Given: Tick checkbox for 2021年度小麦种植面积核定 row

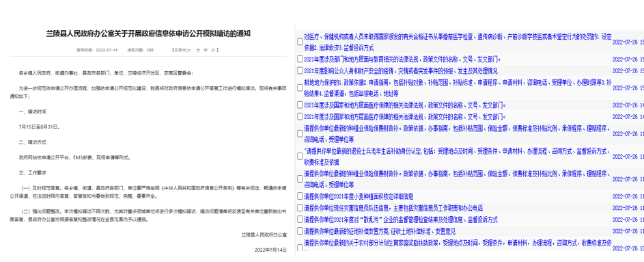Looking at the screenshot, I should [x=300, y=196].
